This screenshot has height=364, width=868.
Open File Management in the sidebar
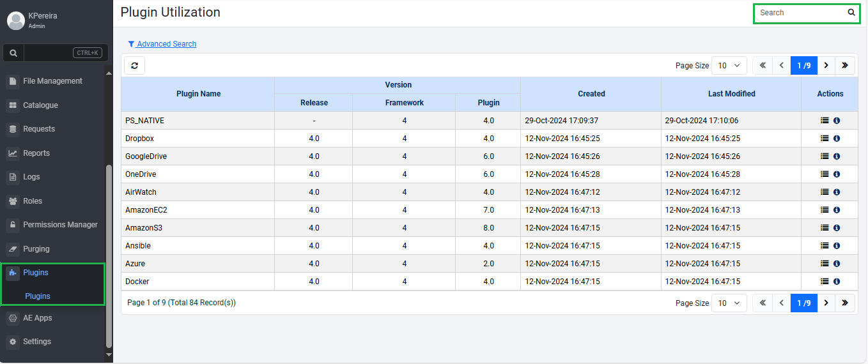click(52, 81)
